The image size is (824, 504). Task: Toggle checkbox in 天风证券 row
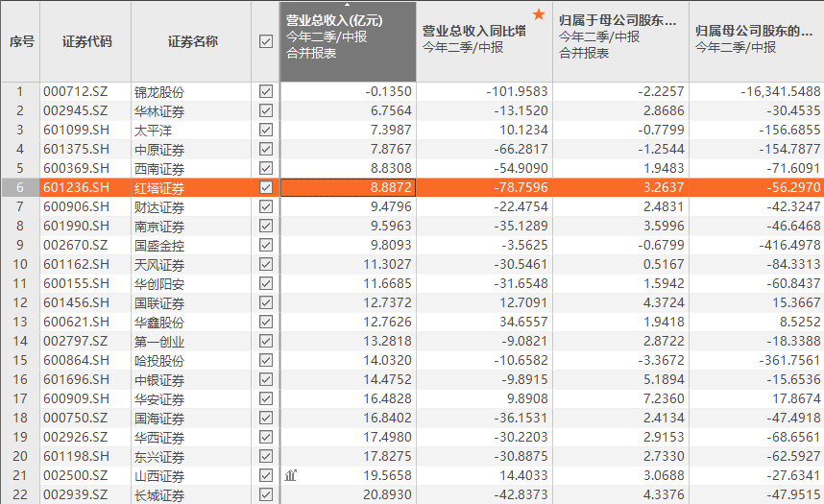pyautogui.click(x=266, y=264)
